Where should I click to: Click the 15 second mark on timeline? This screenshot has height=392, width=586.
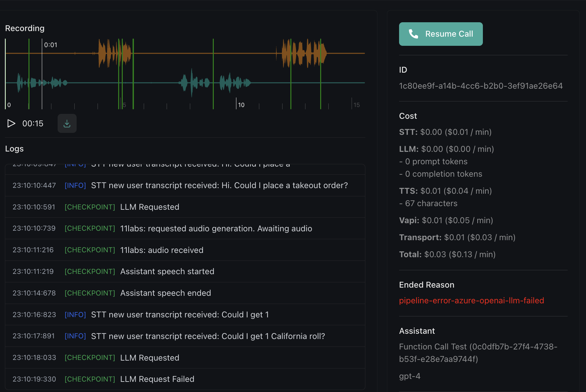(357, 105)
